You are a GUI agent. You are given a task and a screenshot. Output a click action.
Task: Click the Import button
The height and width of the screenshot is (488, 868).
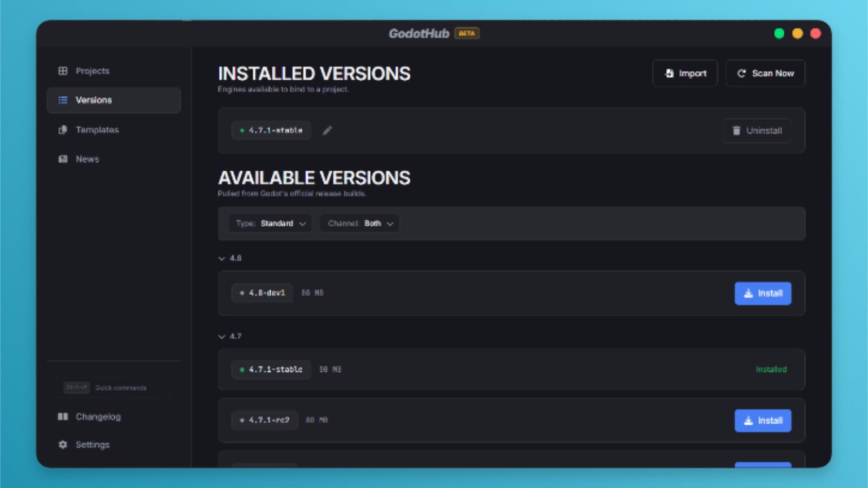coord(685,73)
